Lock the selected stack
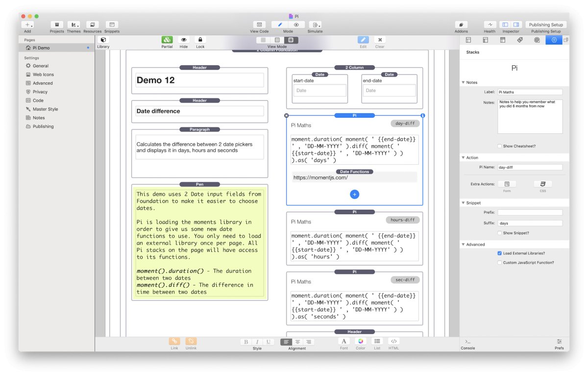 coord(200,40)
